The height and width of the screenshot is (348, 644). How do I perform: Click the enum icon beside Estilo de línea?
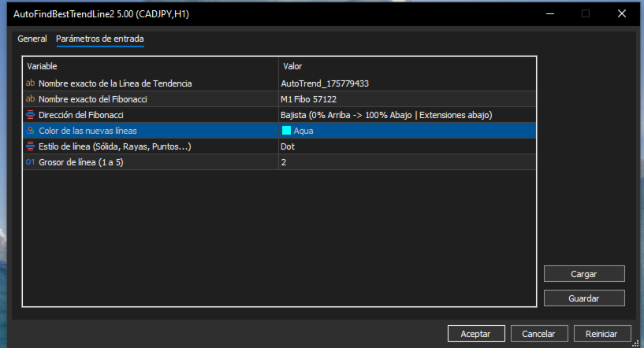pyautogui.click(x=31, y=146)
